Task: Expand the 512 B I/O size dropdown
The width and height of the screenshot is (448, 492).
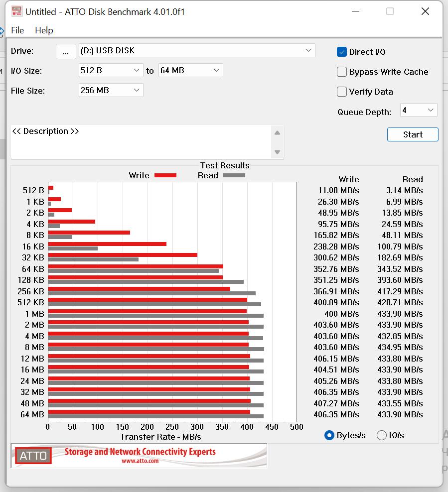Action: (x=111, y=70)
